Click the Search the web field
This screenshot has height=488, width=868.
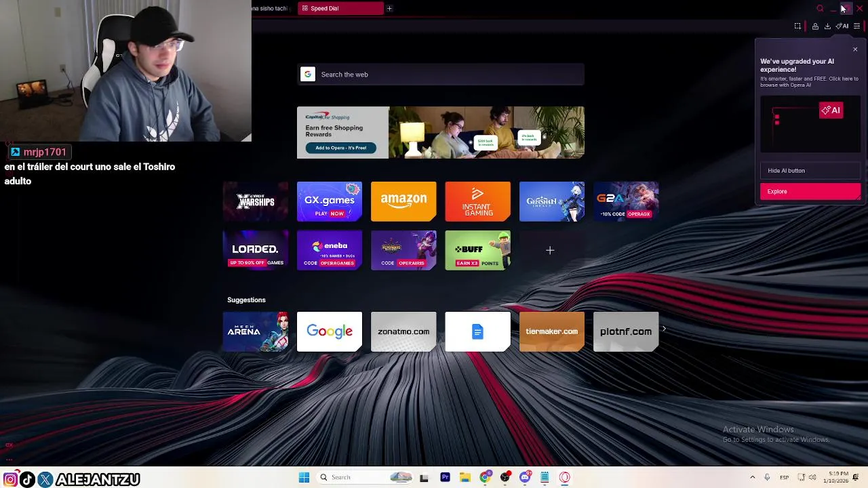[x=441, y=75]
